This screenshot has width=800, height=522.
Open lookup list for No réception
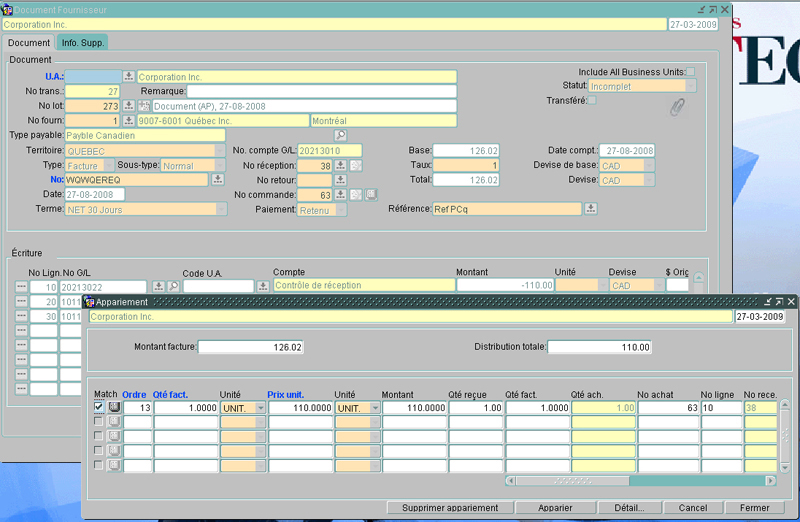(x=340, y=165)
